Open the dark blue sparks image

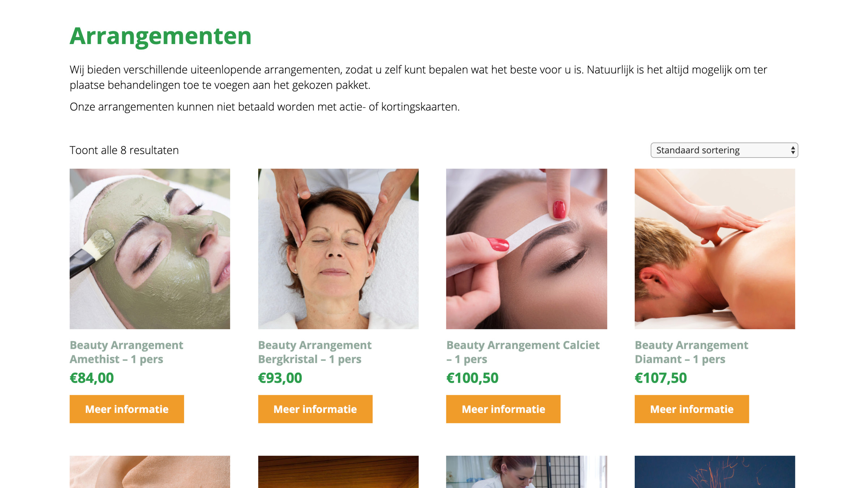point(715,472)
